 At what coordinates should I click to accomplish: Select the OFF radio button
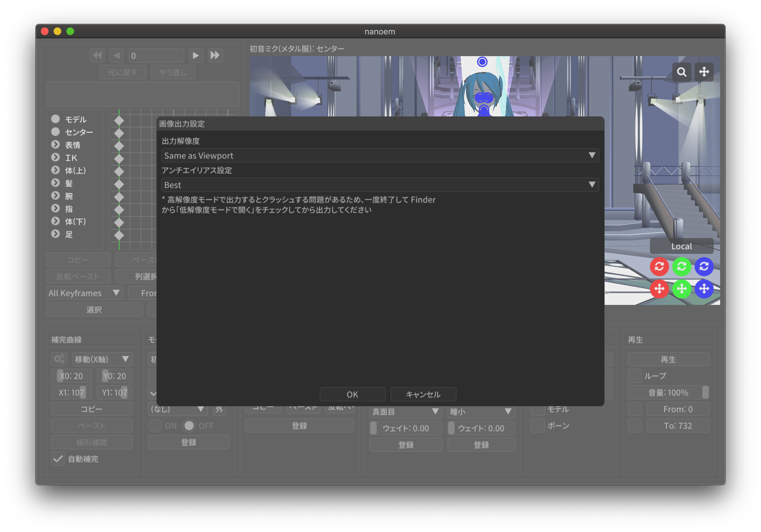(189, 426)
